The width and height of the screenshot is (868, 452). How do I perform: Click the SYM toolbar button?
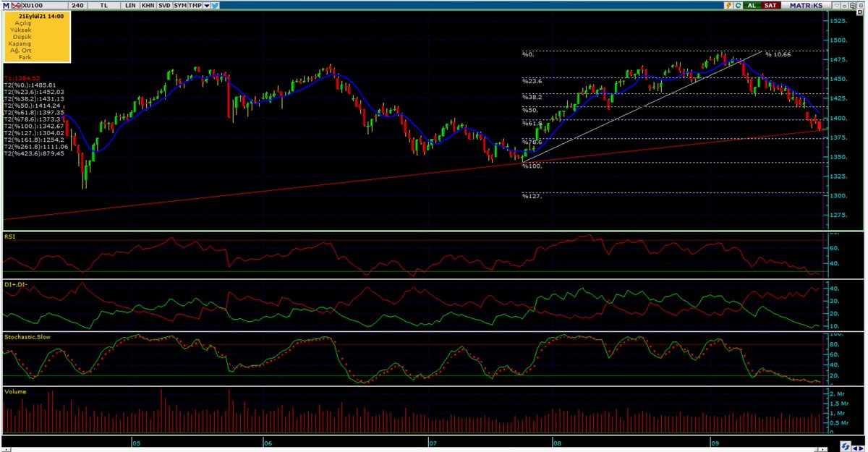180,5
